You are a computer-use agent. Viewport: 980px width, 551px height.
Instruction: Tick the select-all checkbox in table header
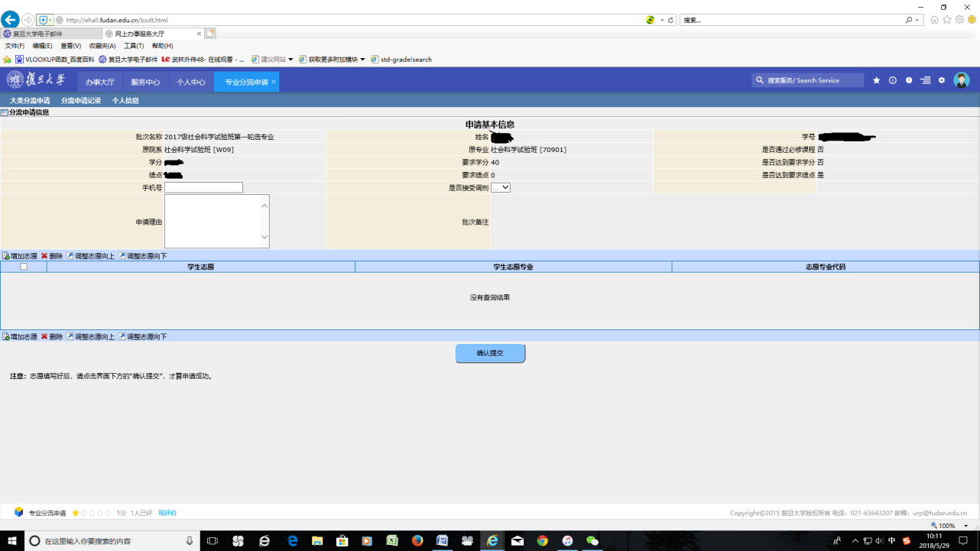[24, 267]
